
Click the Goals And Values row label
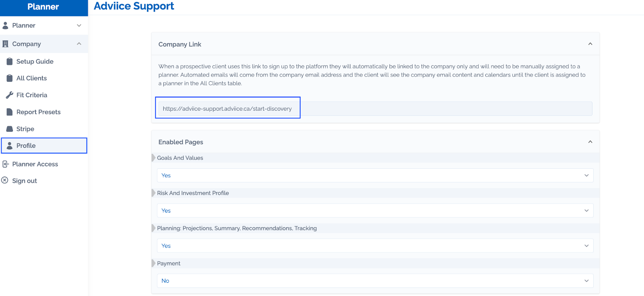180,158
